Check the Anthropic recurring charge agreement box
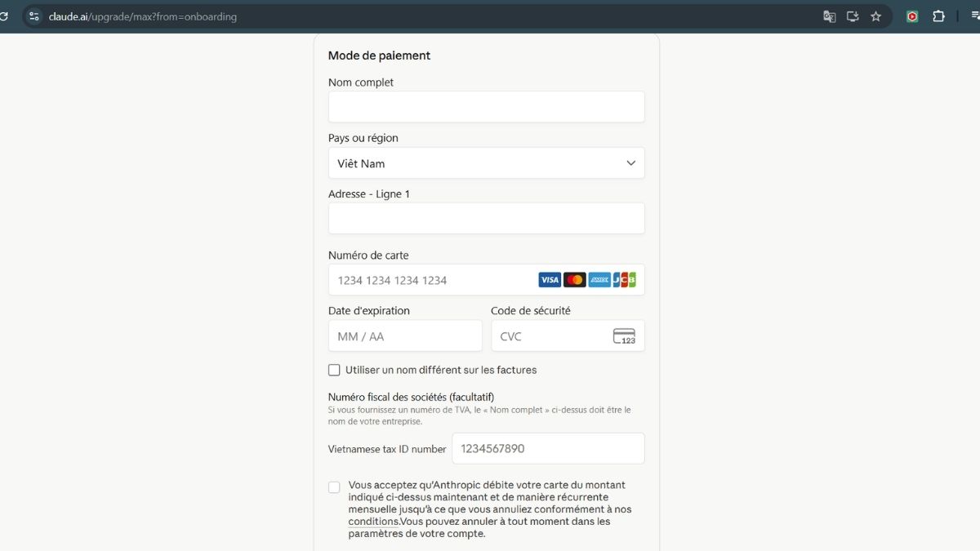980x551 pixels. (334, 487)
